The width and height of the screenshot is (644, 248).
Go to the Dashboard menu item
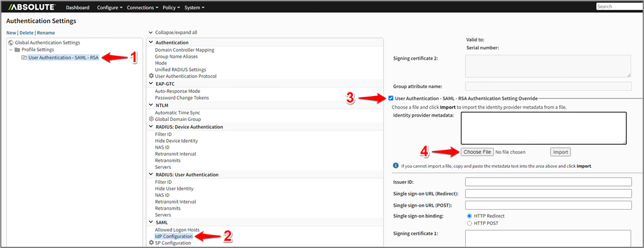point(77,7)
